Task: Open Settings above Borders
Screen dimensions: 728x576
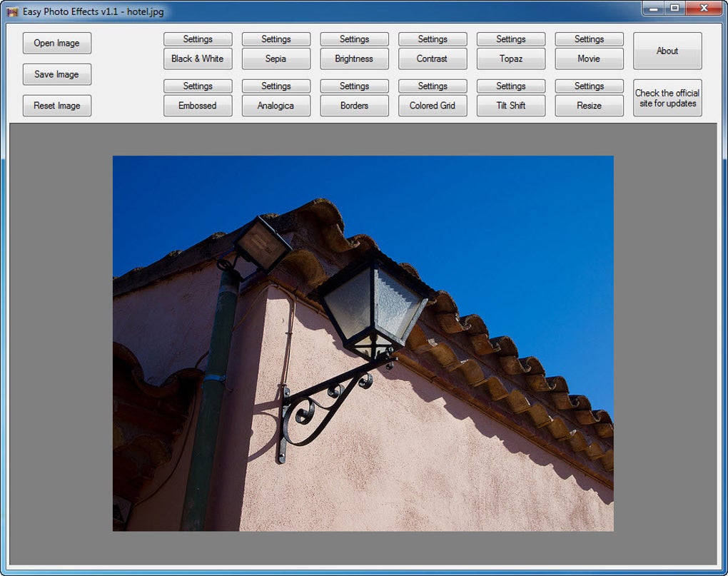Action: tap(354, 86)
